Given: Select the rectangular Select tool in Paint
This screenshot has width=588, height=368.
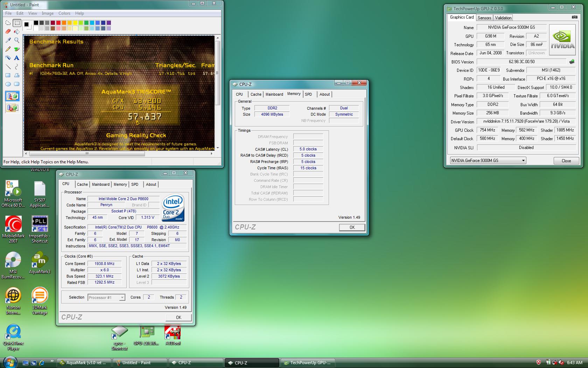Looking at the screenshot, I should point(16,23).
